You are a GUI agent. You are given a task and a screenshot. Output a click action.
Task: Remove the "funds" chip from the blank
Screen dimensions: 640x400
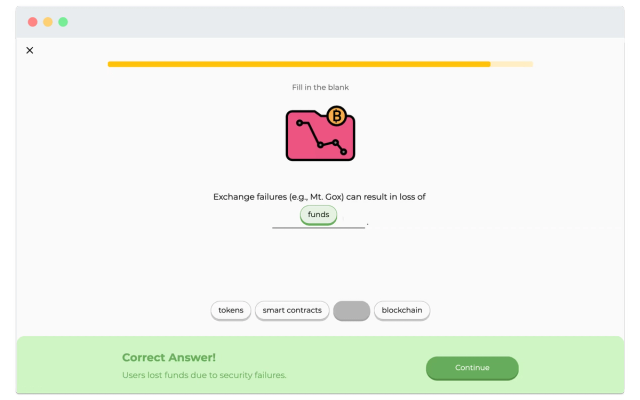(x=318, y=215)
